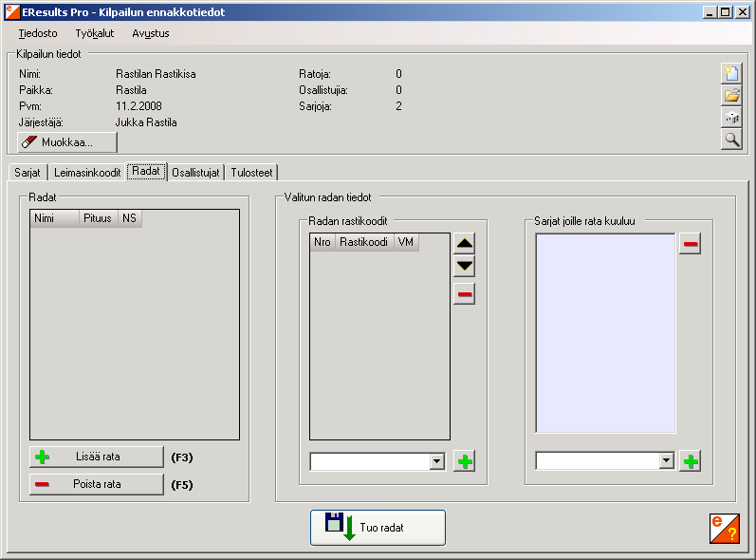Expand the control code combo box
This screenshot has width=756, height=560.
point(437,461)
